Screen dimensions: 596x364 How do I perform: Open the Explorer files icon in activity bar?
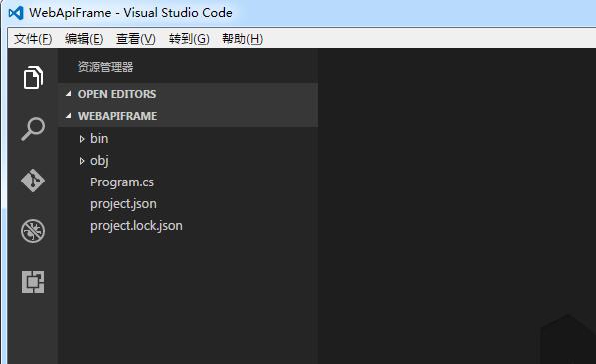click(33, 77)
